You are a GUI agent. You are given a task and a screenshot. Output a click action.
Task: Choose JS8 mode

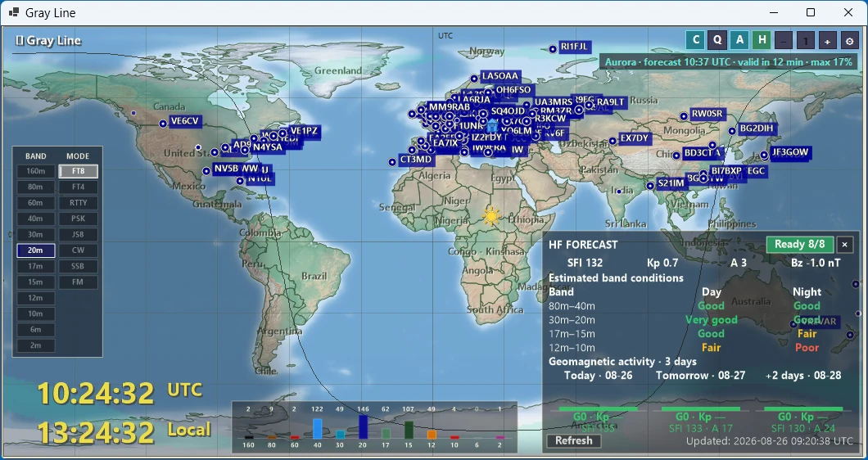78,235
